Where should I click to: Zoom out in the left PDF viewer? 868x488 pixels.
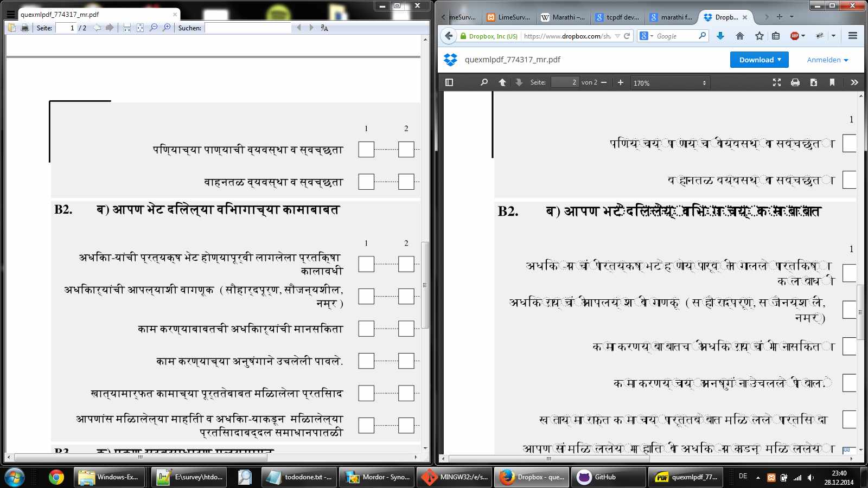tap(154, 28)
